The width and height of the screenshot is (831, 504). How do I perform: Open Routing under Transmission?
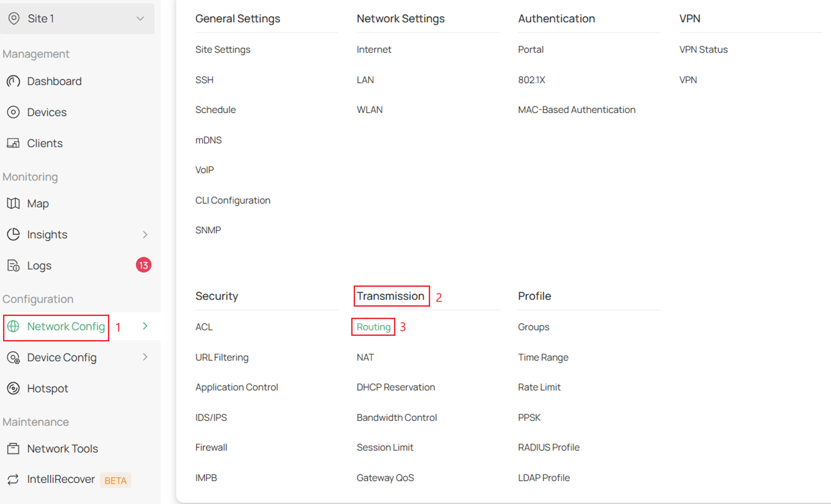click(373, 327)
